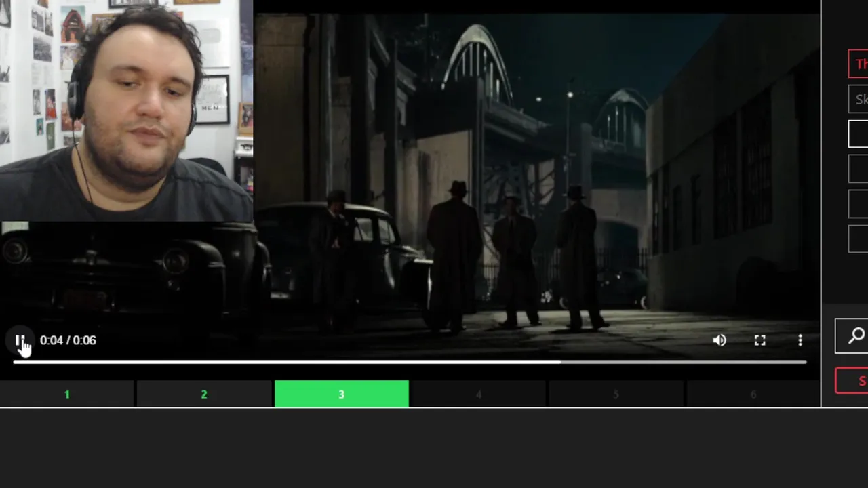Select the dimmed frame tab 6
868x488 pixels.
point(753,394)
